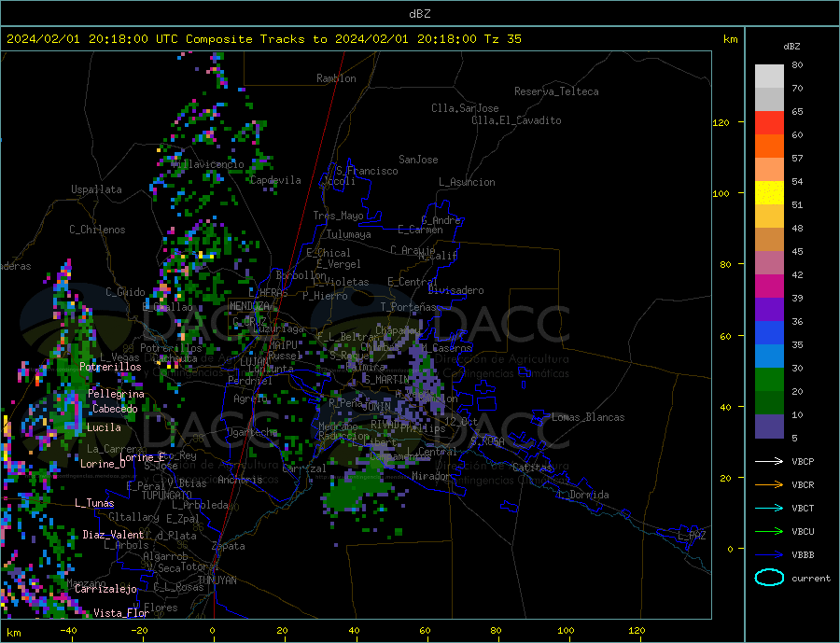
Task: Click the VBBB legend label
Action: coord(803,554)
